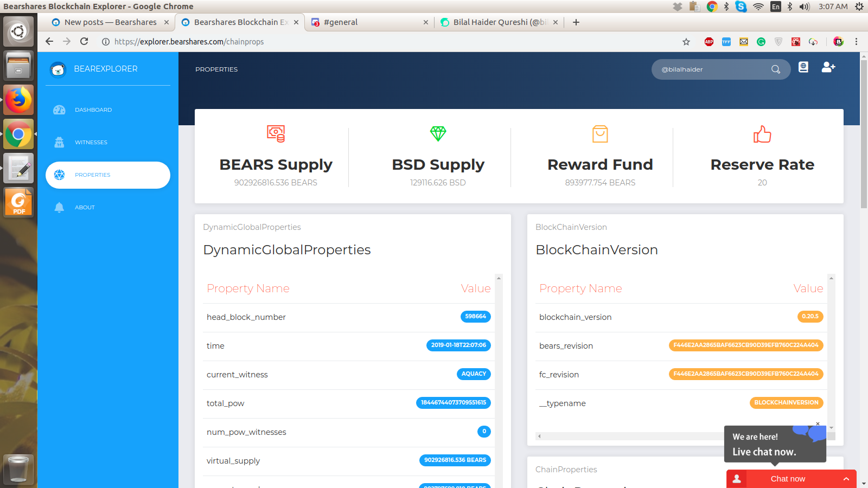Click the head_block_number property name
Image resolution: width=868 pixels, height=488 pixels.
pyautogui.click(x=246, y=317)
